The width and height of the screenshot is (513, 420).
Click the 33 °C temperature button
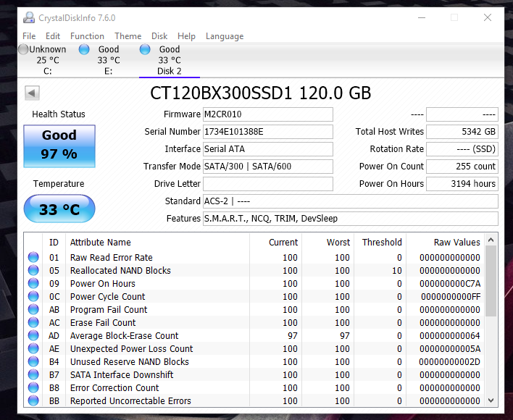coord(59,209)
